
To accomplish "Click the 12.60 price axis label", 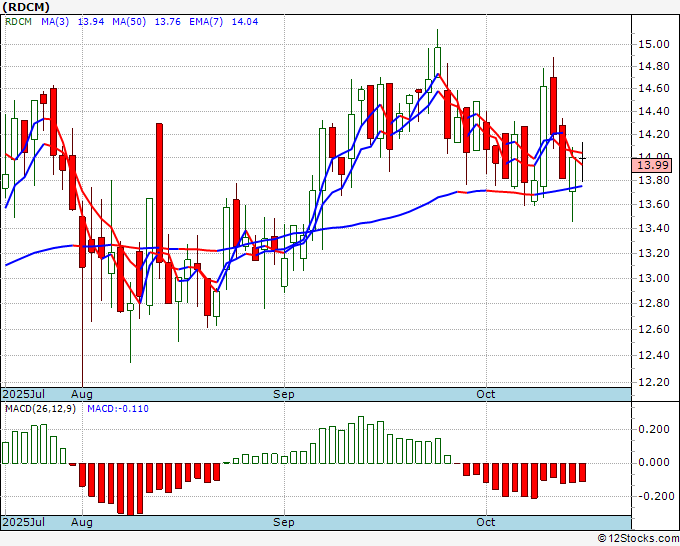I will (654, 329).
